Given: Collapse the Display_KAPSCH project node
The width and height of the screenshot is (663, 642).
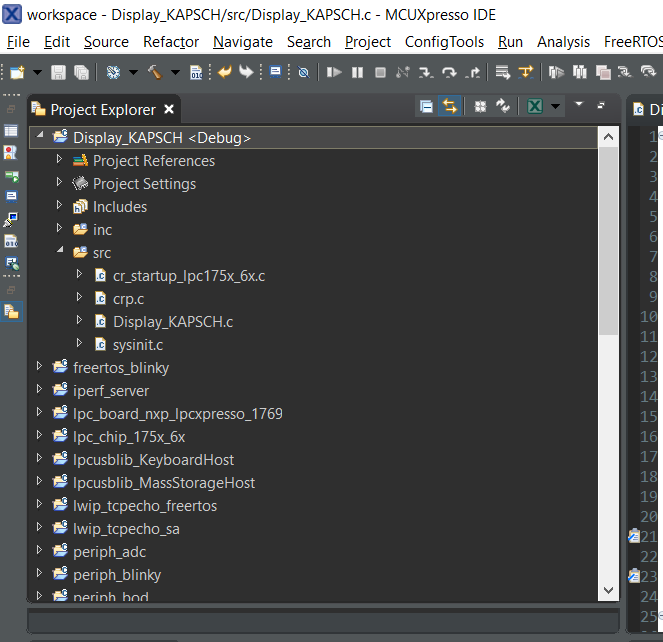Looking at the screenshot, I should [x=40, y=135].
